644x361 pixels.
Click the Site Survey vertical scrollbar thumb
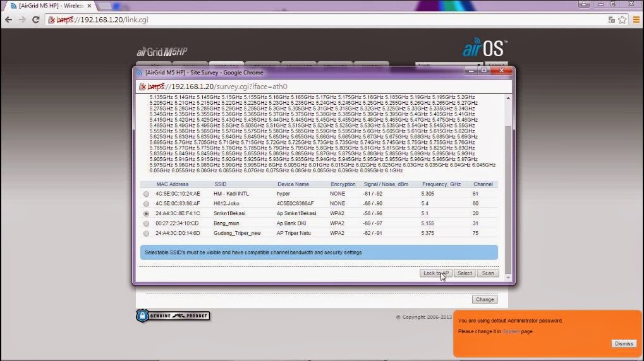[x=509, y=200]
